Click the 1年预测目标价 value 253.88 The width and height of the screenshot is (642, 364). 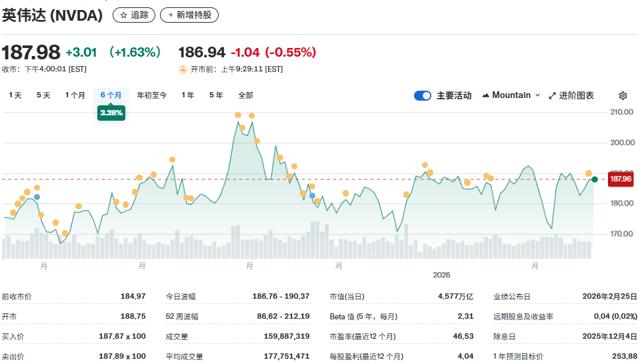click(625, 356)
